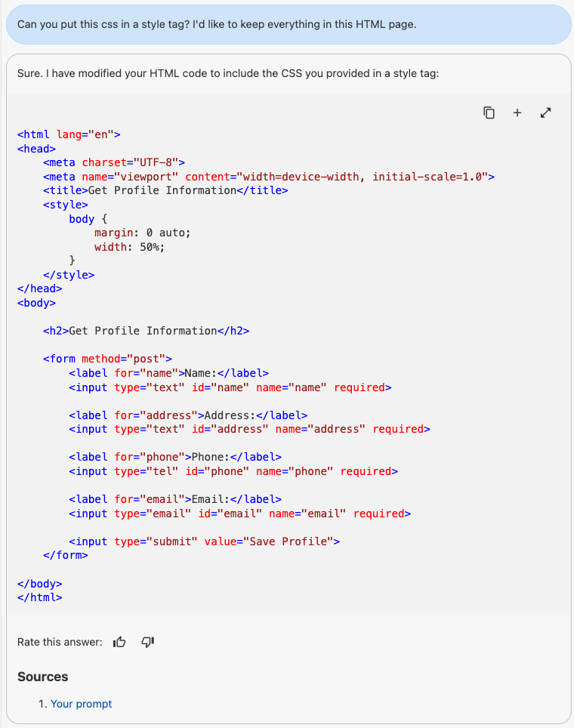Click the title line 'Get Profile Information'
Screen dimensions: 574x728
pyautogui.click(x=165, y=190)
